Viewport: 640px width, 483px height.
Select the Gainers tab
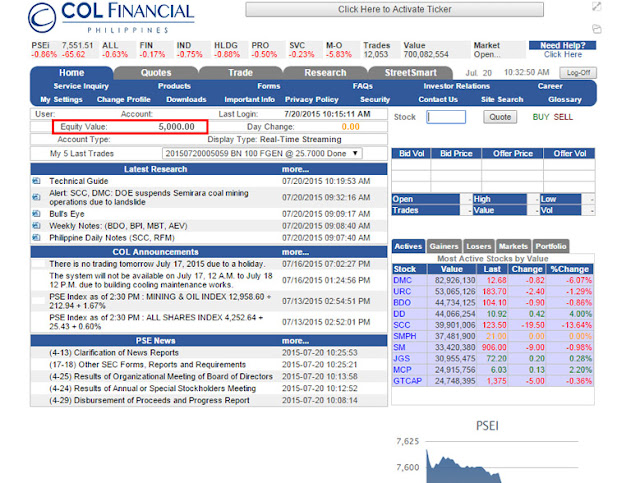click(444, 246)
